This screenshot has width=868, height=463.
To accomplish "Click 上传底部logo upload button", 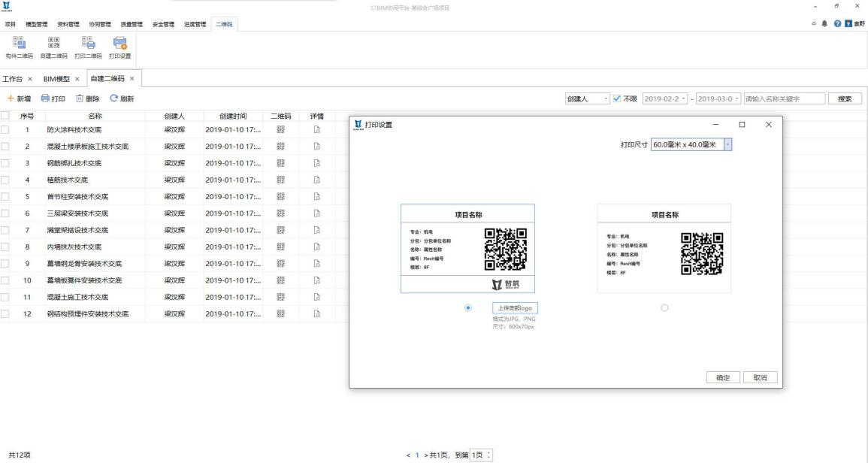I will 515,308.
